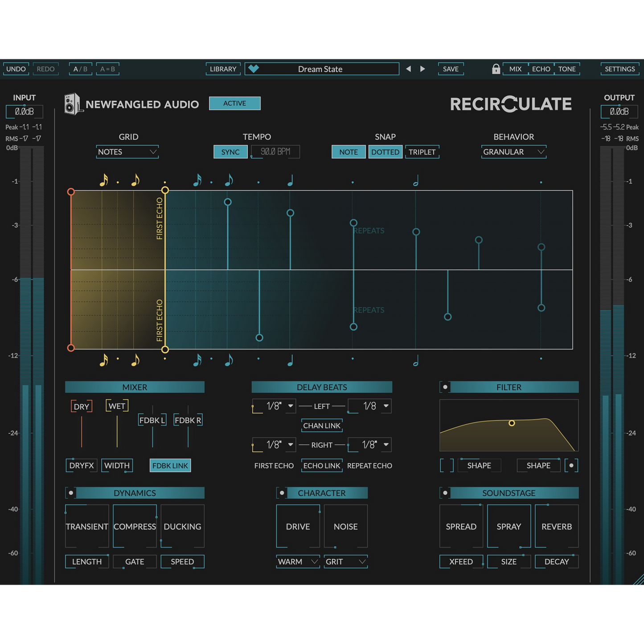Click the Newfangled Audio speaker logo
Viewport: 644px width, 644px height.
tap(72, 104)
